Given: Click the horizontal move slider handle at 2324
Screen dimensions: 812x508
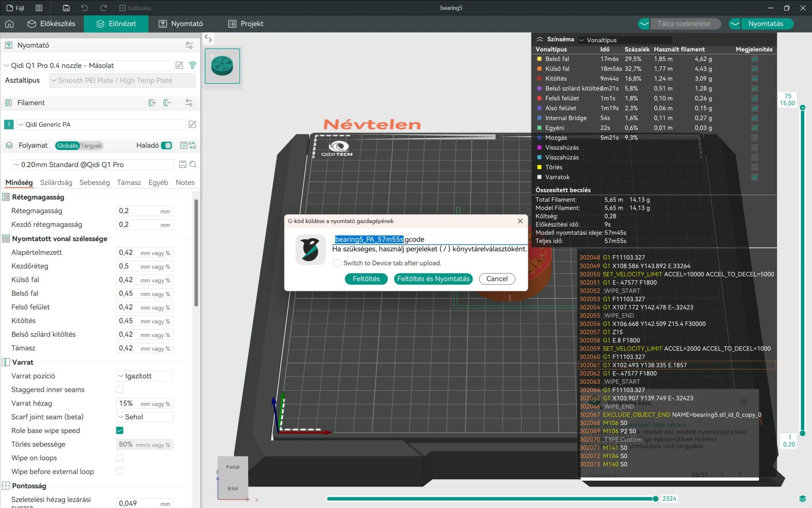Looking at the screenshot, I should 655,499.
